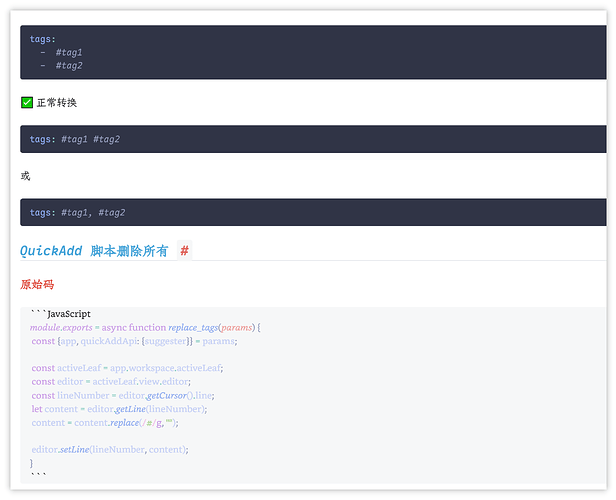This screenshot has width=616, height=500.
Task: Click the '或' paragraph text
Action: click(25, 176)
